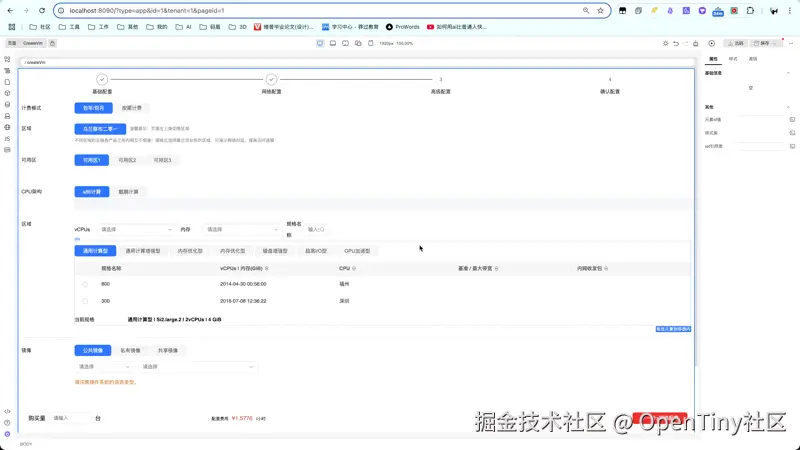Bookmark page with the star icon
Screen dimensions: 800x450
point(601,10)
